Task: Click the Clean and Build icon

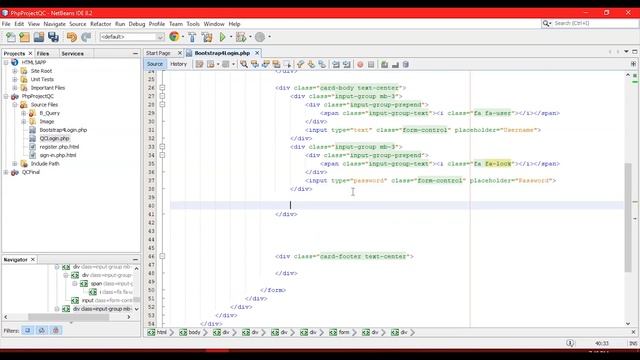Action: click(x=207, y=37)
